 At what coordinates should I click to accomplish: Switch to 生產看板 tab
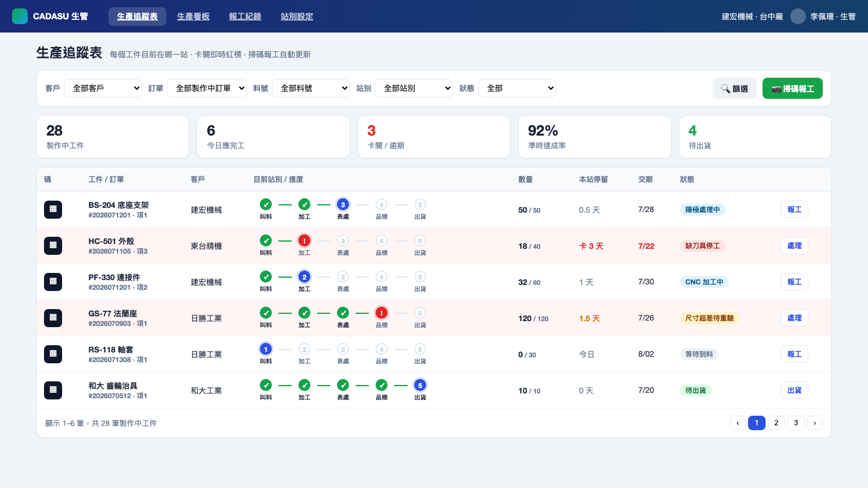[x=193, y=16]
